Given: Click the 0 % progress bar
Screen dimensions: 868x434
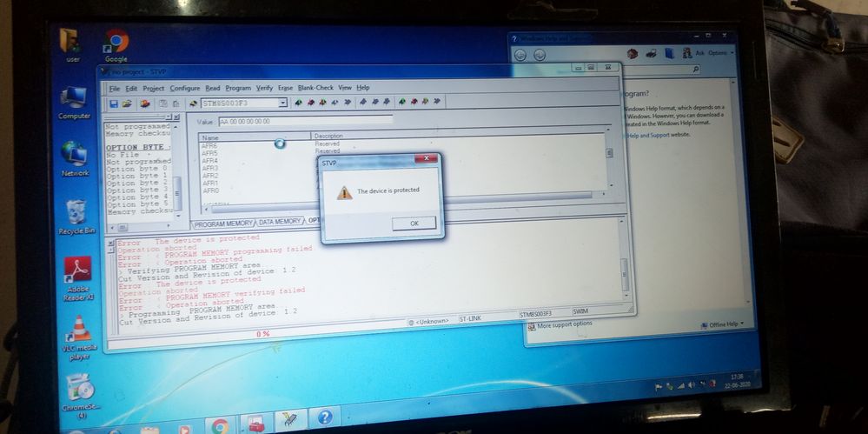Looking at the screenshot, I should pyautogui.click(x=262, y=334).
